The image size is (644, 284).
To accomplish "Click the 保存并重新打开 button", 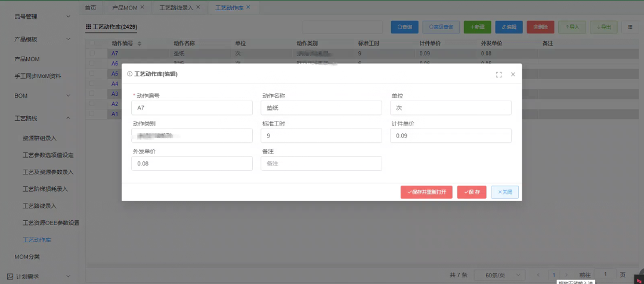I will click(426, 192).
